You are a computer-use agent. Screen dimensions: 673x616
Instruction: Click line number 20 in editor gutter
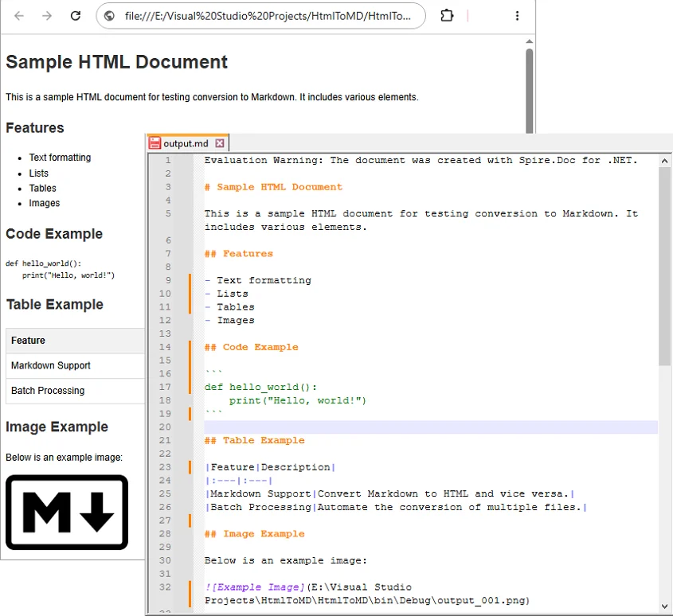click(x=165, y=427)
